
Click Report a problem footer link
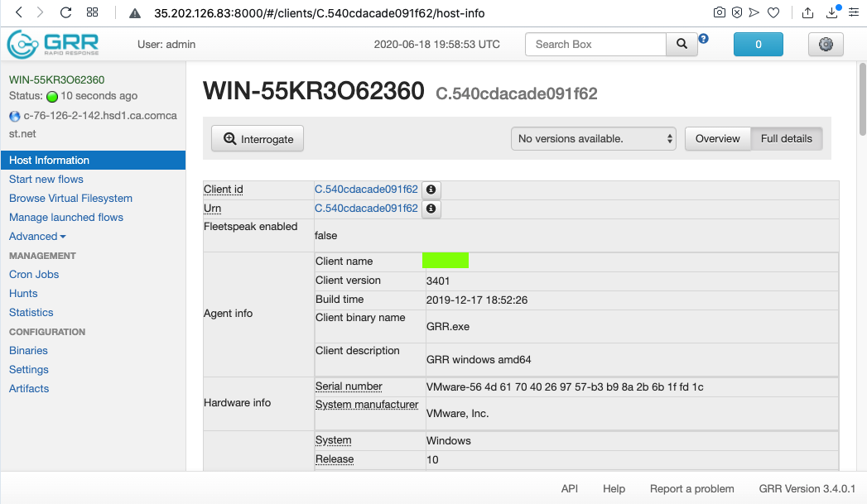point(691,488)
